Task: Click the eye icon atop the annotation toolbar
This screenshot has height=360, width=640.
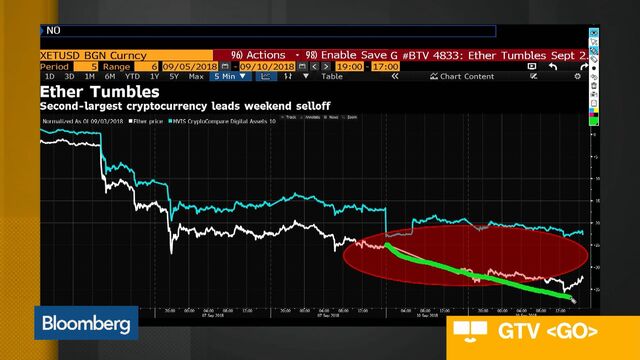Action: [594, 32]
